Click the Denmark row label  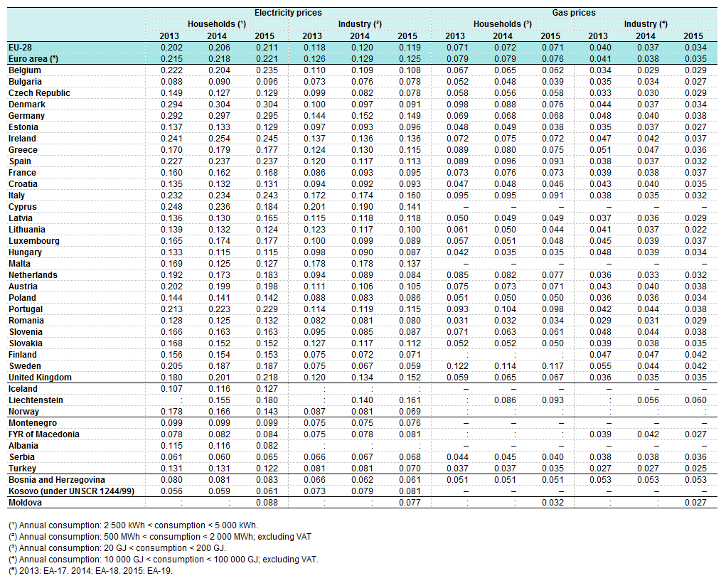coord(27,105)
